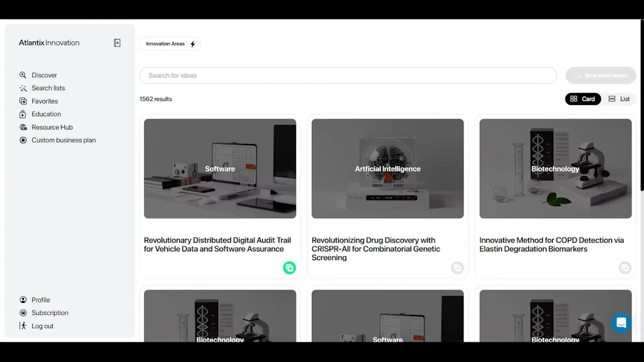The height and width of the screenshot is (362, 644).
Task: Open the Intercom chat bubble icon
Action: [x=621, y=322]
